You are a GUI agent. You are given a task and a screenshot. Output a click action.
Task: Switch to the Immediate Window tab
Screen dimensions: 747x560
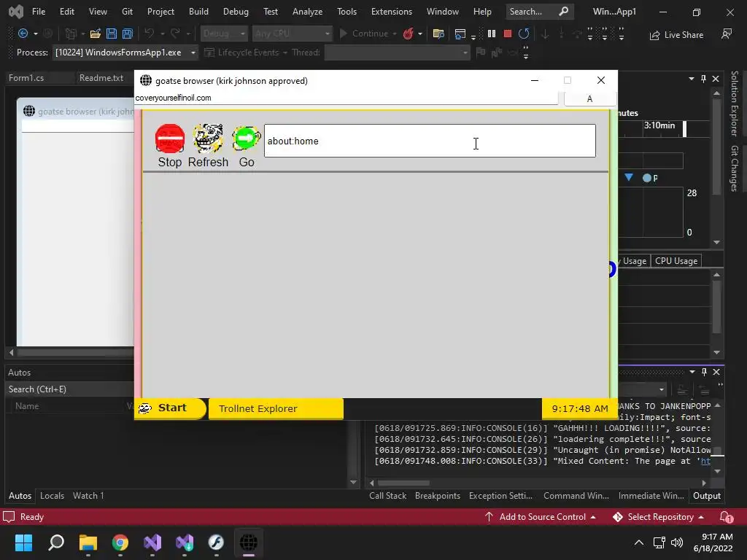click(651, 496)
